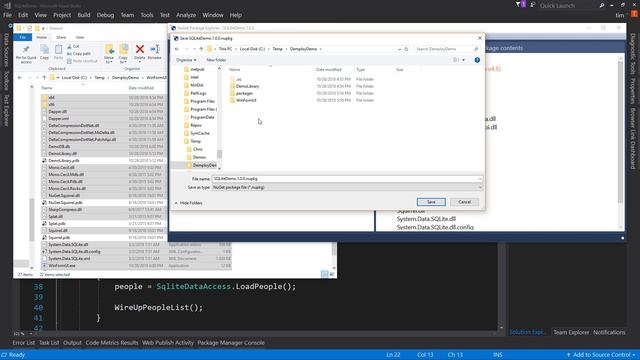Select PerfLogs in the folder tree
640x360 pixels.
[198, 93]
